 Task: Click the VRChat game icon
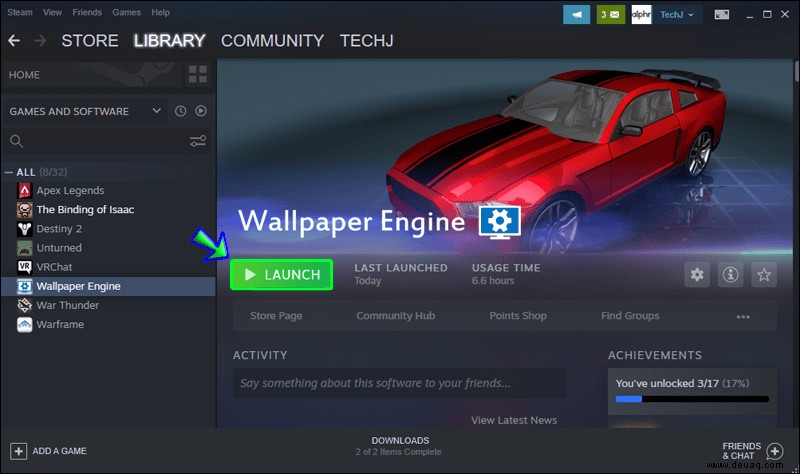point(24,267)
